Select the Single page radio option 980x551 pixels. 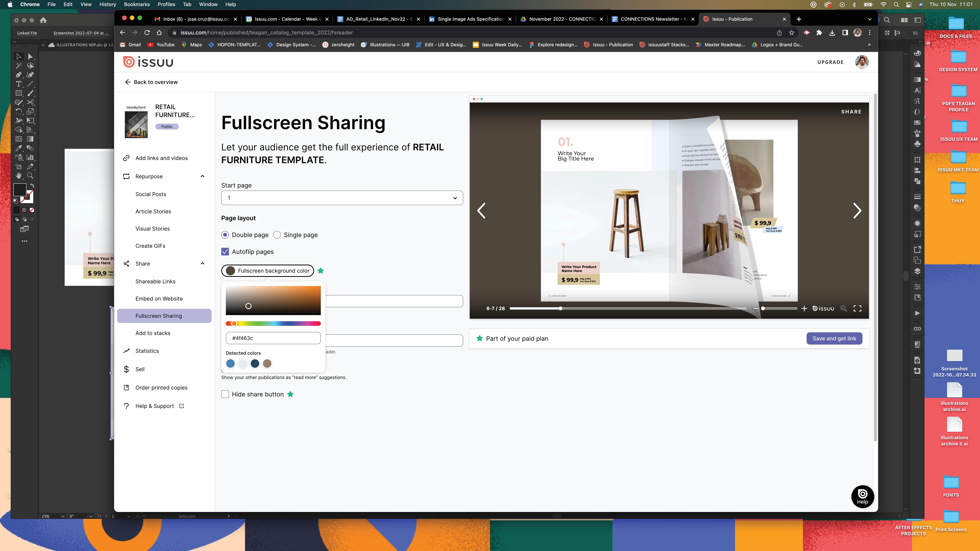[x=277, y=235]
